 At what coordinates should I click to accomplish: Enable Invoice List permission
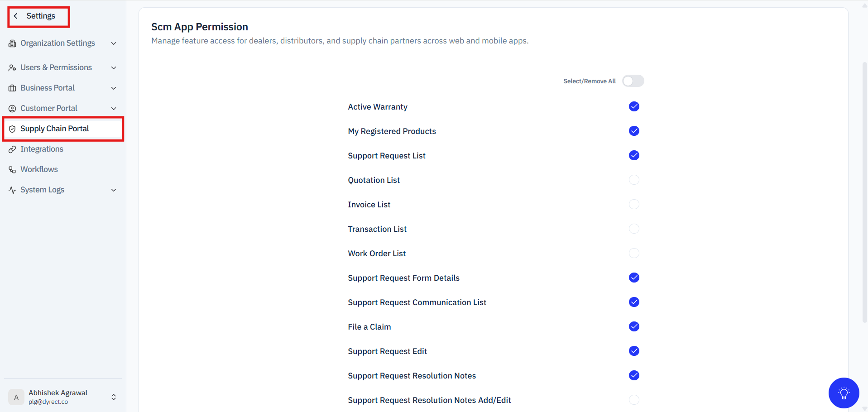[634, 204]
